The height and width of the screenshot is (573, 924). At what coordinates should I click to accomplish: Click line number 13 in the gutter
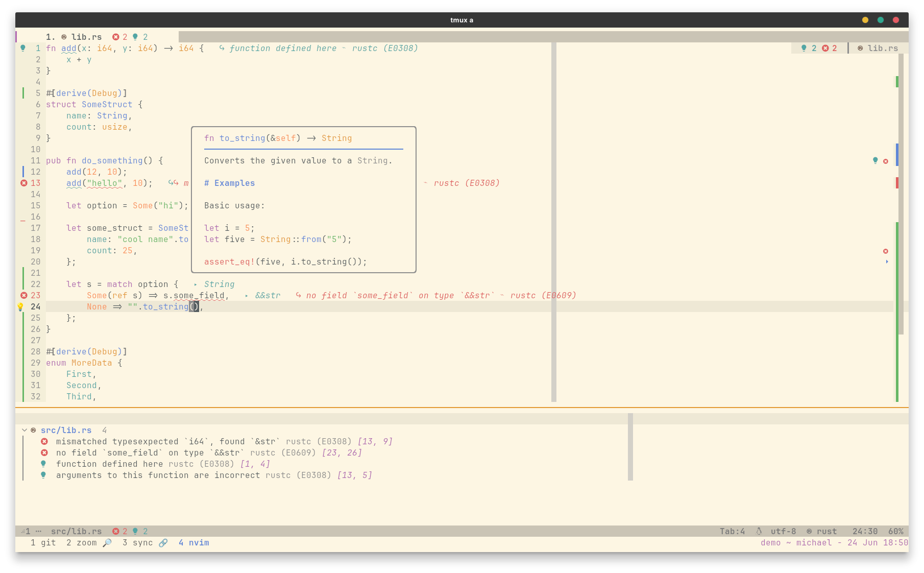tap(36, 183)
